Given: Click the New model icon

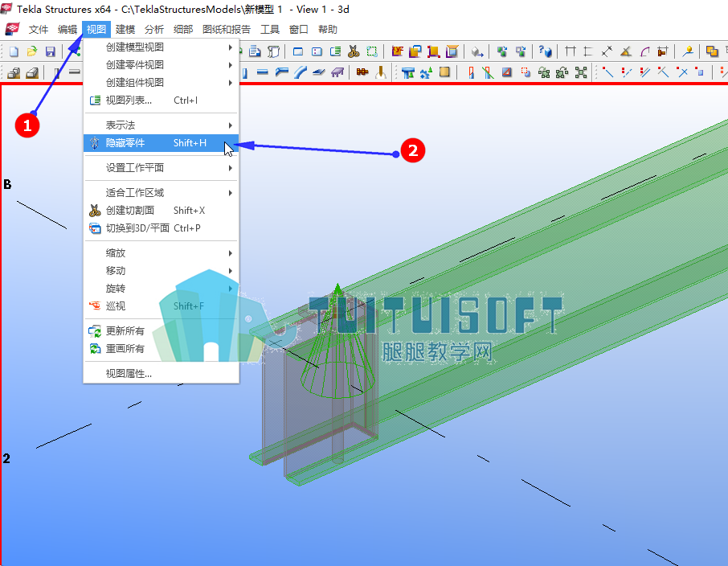Looking at the screenshot, I should click(x=14, y=51).
